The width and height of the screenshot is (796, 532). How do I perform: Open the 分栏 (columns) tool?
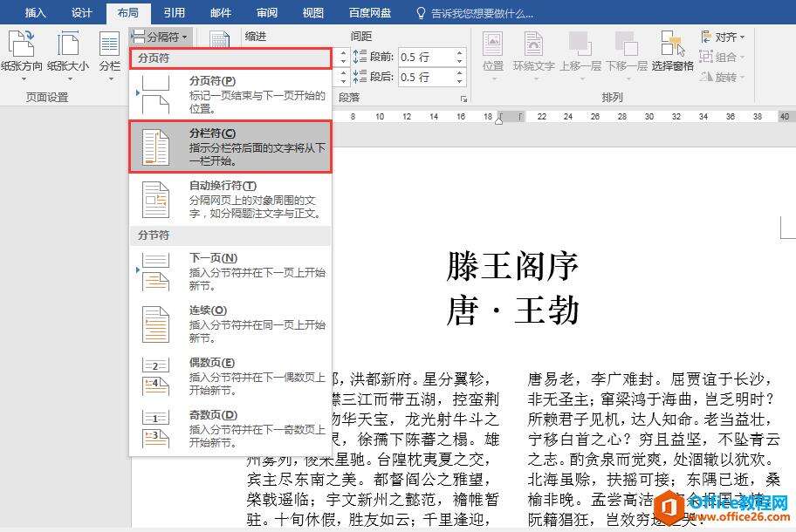click(x=109, y=51)
